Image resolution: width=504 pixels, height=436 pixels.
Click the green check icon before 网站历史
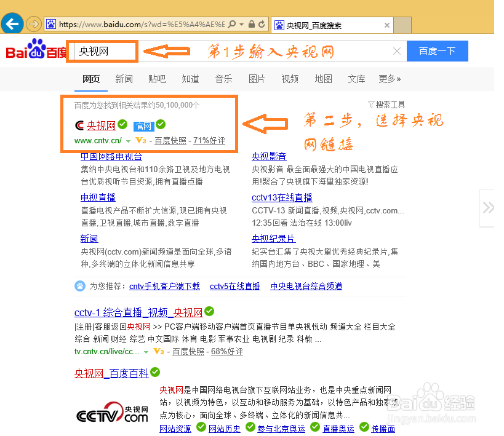click(201, 427)
